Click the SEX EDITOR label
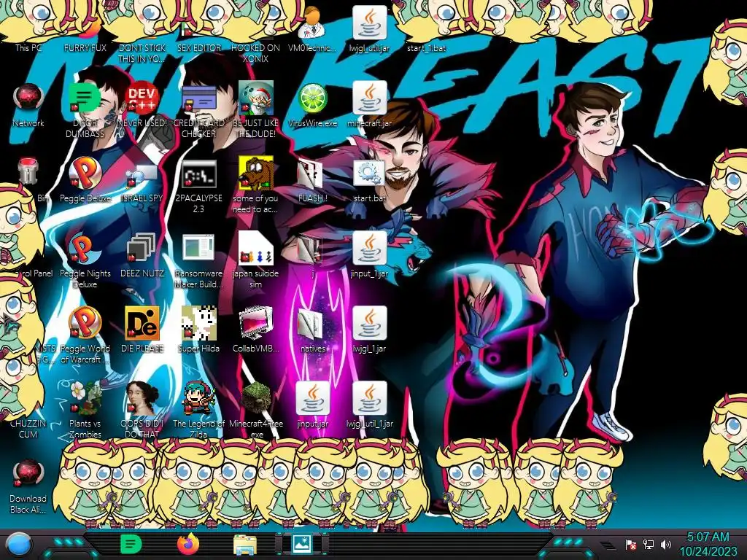The width and height of the screenshot is (747, 560). coord(198,47)
